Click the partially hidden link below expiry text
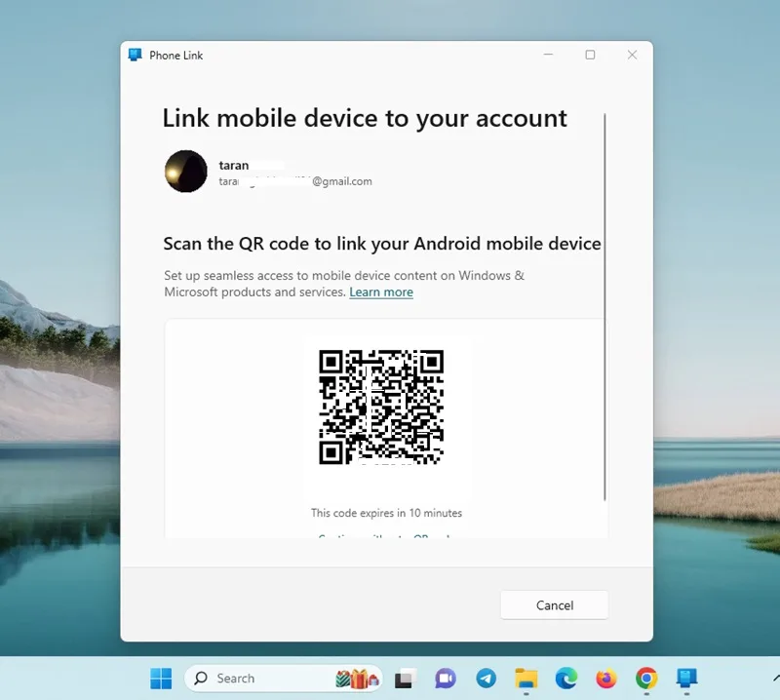Viewport: 780px width, 700px height. point(384,536)
